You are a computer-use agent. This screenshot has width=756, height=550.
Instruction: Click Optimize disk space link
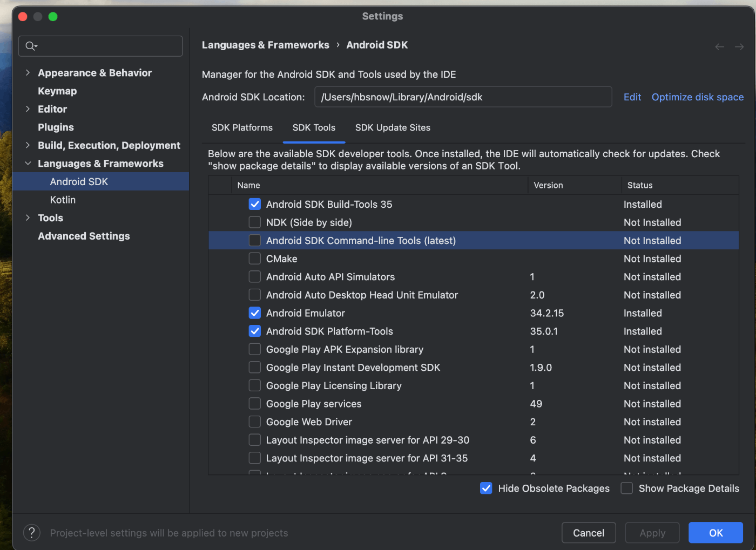[698, 97]
